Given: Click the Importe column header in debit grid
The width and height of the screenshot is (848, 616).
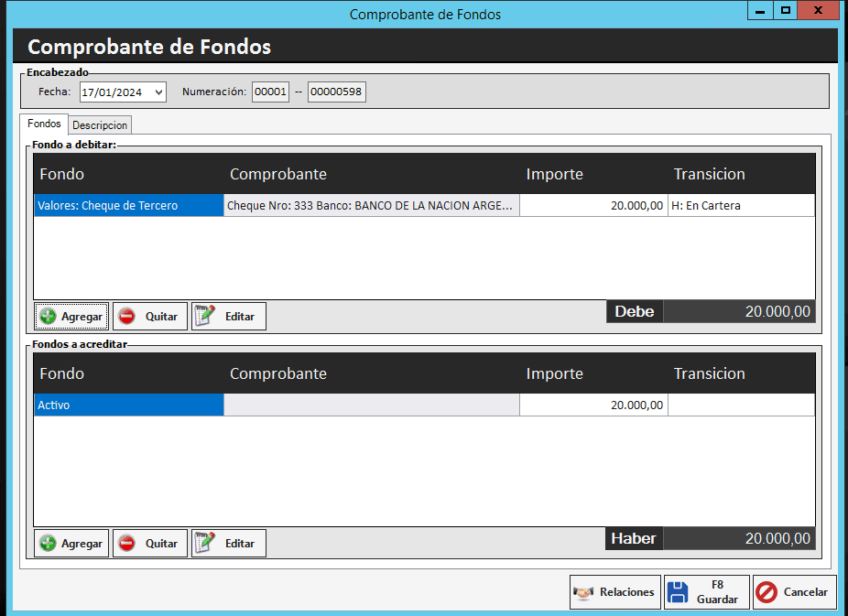Looking at the screenshot, I should click(554, 174).
